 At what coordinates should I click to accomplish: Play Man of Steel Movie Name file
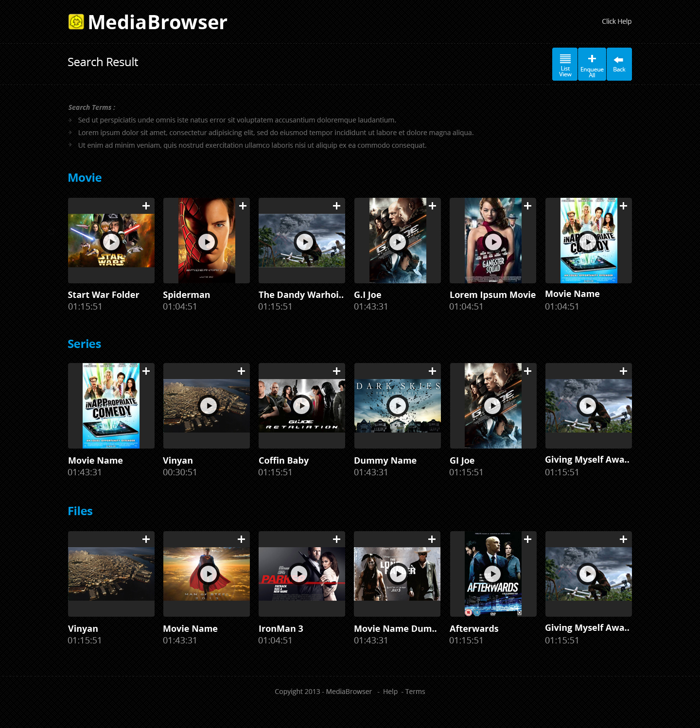click(x=209, y=574)
